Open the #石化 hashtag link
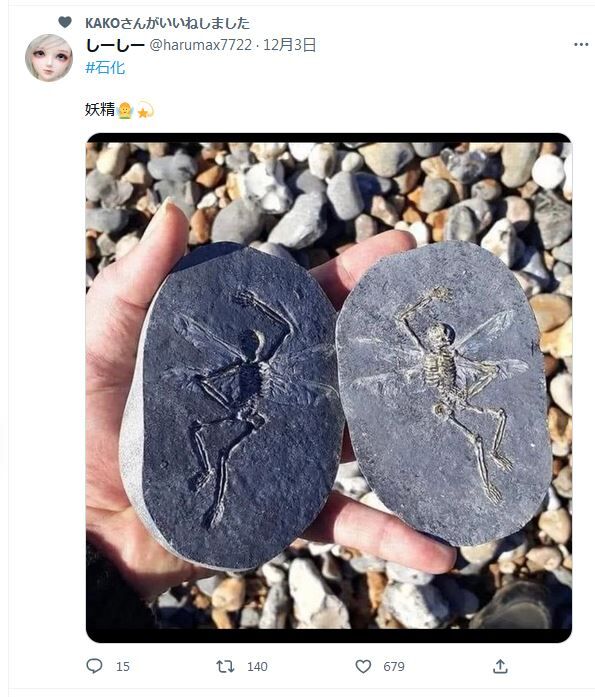 point(105,68)
